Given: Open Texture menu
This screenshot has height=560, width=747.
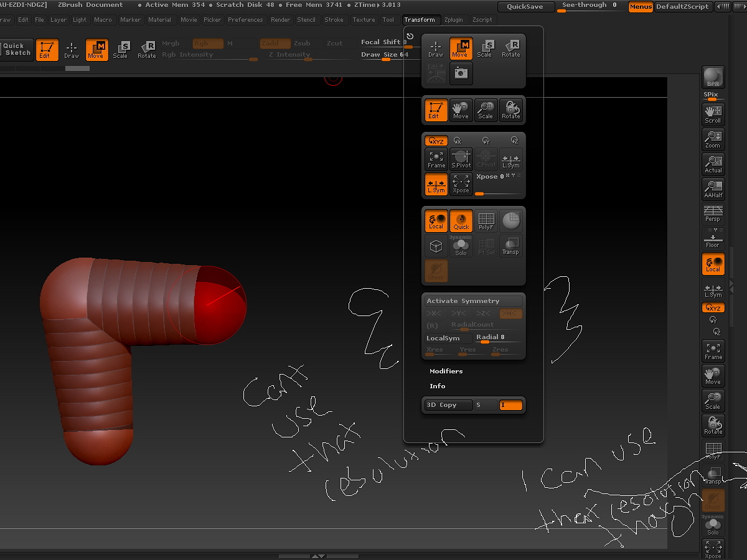Looking at the screenshot, I should point(364,20).
